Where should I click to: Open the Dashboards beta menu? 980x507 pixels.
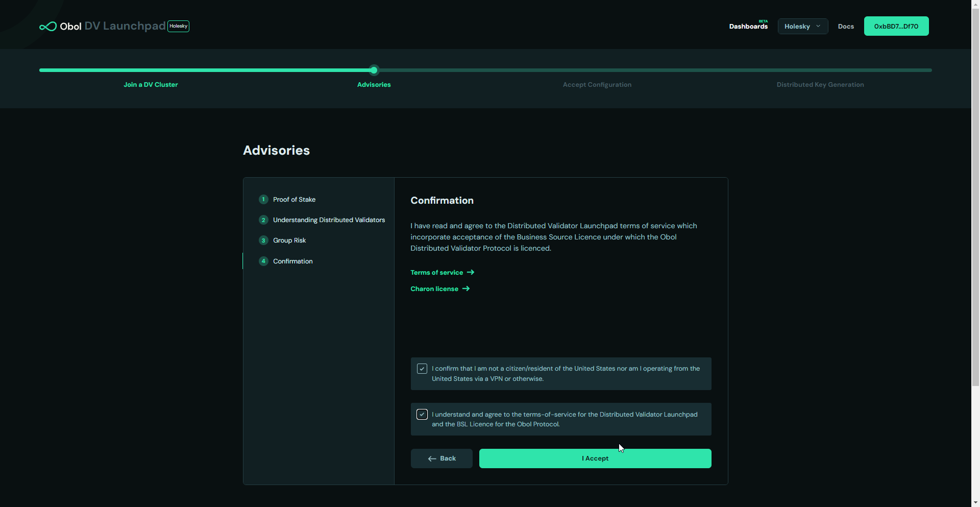point(748,27)
